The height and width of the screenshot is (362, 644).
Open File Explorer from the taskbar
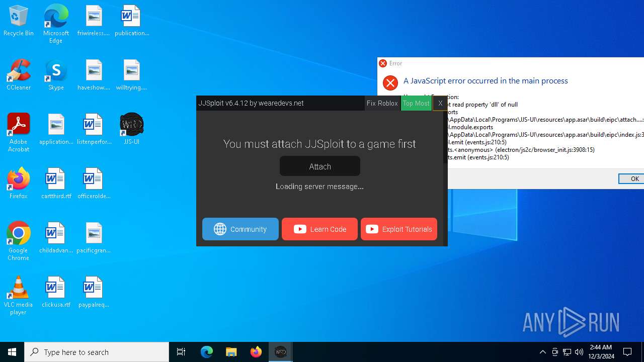tap(231, 352)
